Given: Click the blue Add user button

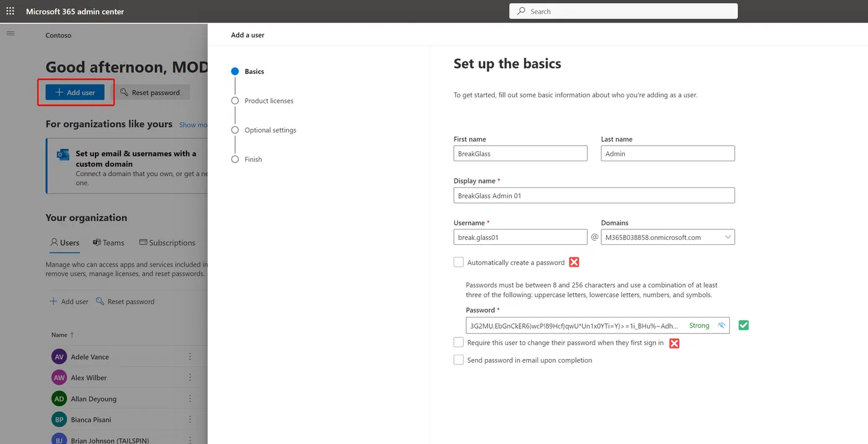Looking at the screenshot, I should tap(75, 92).
